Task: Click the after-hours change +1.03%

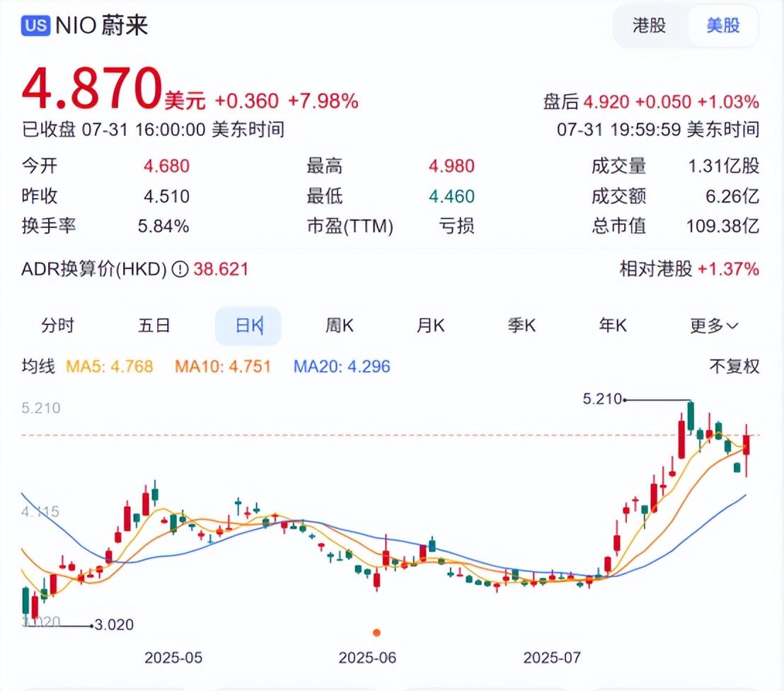Action: pos(729,102)
